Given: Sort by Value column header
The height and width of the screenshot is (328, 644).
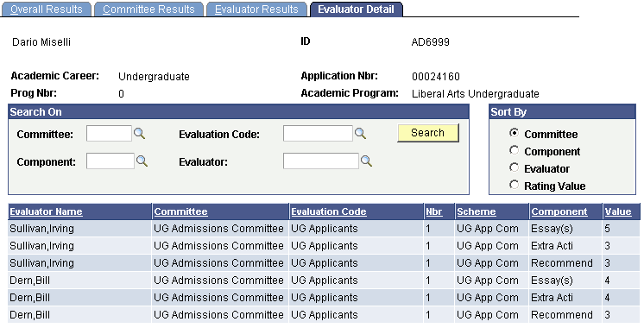Looking at the screenshot, I should tap(618, 211).
